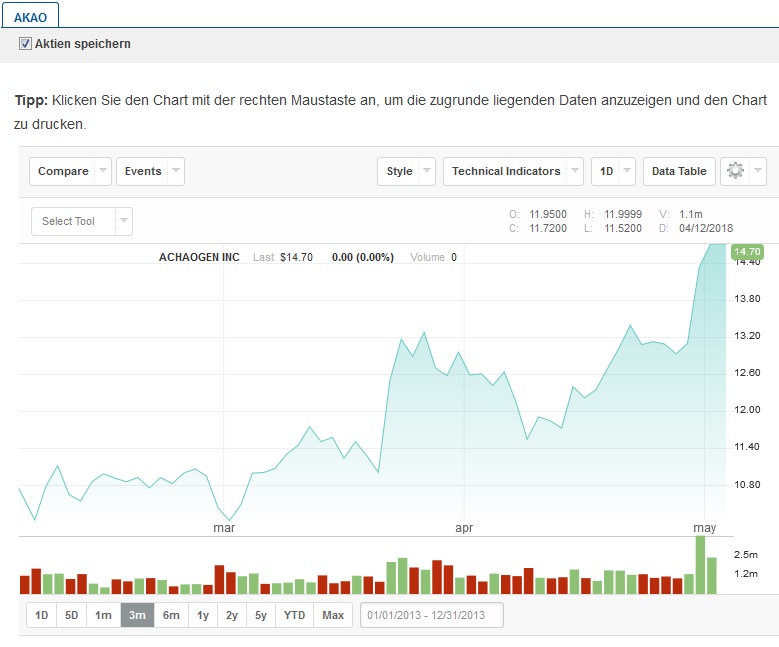Viewport: 779px width, 647px height.
Task: Switch chart to 5y range
Action: coord(261,615)
